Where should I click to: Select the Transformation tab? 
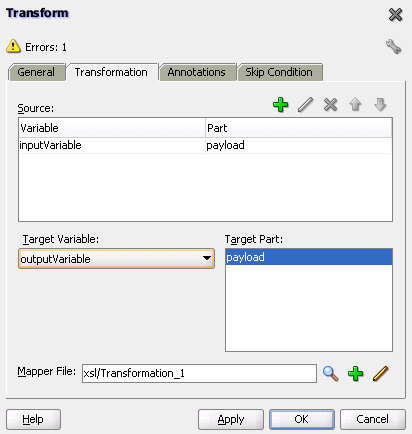[x=111, y=72]
